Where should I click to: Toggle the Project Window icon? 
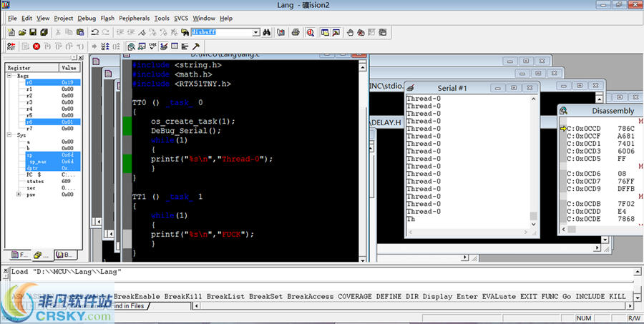[x=326, y=32]
